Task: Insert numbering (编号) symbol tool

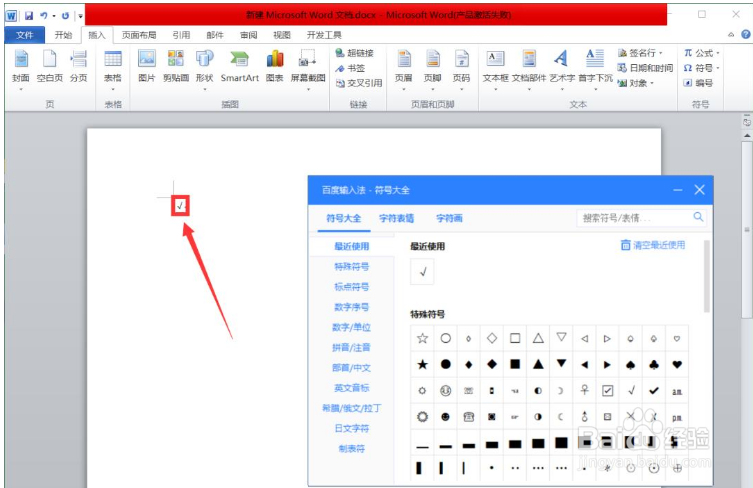Action: click(x=699, y=83)
